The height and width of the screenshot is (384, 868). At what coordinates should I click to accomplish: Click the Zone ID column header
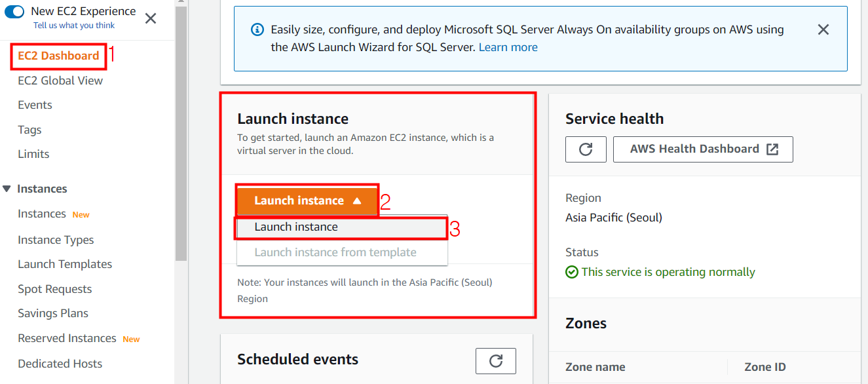click(765, 367)
